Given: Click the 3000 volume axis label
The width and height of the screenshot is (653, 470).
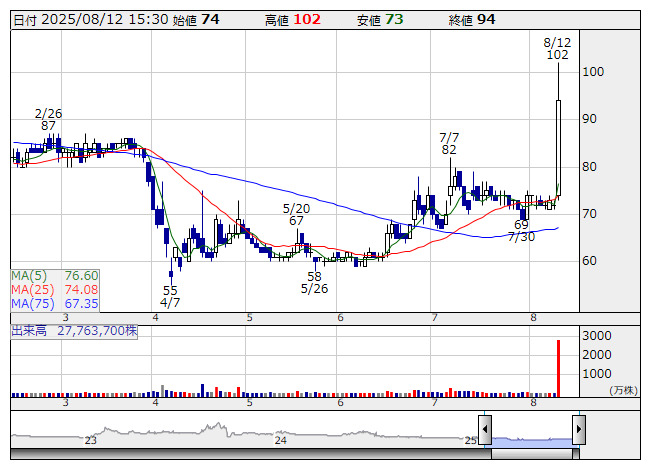Looking at the screenshot, I should pyautogui.click(x=597, y=336).
